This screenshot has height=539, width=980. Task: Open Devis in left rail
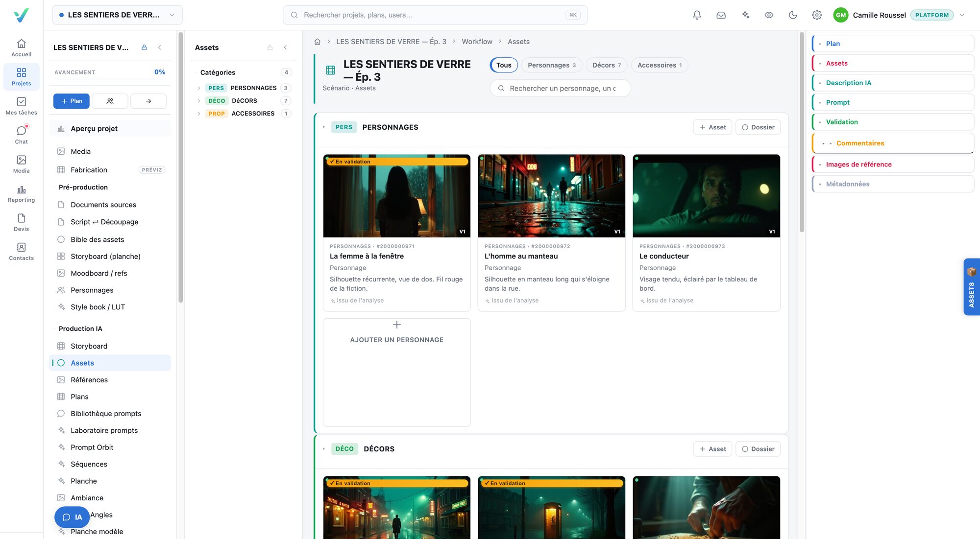pos(21,222)
